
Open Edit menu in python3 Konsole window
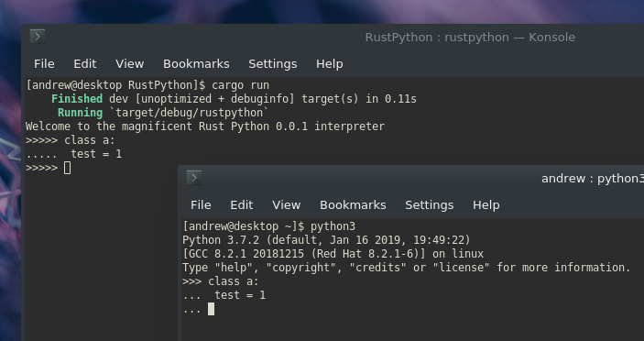(242, 205)
